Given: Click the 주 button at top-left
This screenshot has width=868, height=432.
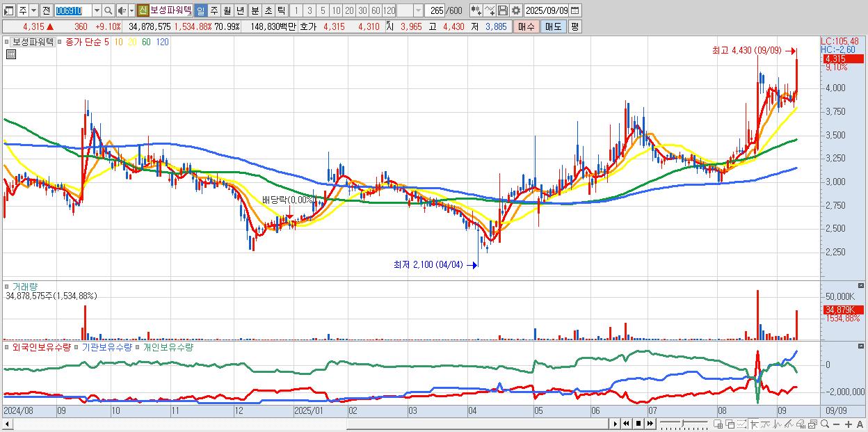Looking at the screenshot, I should pyautogui.click(x=23, y=10).
